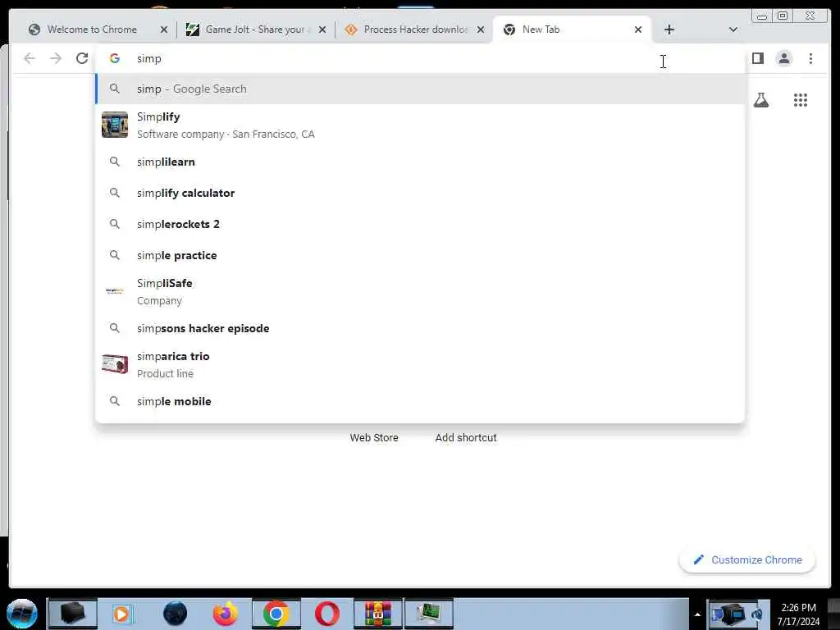
Task: Click the Chrome icon on the taskbar
Action: point(276,614)
